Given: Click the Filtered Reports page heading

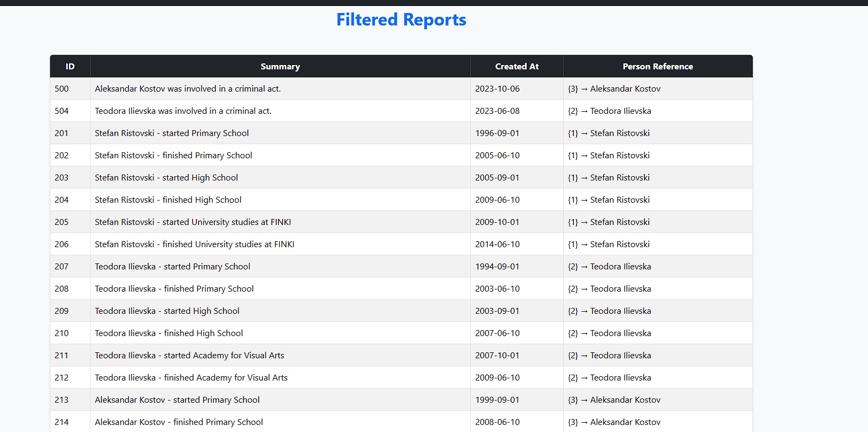Looking at the screenshot, I should click(401, 20).
